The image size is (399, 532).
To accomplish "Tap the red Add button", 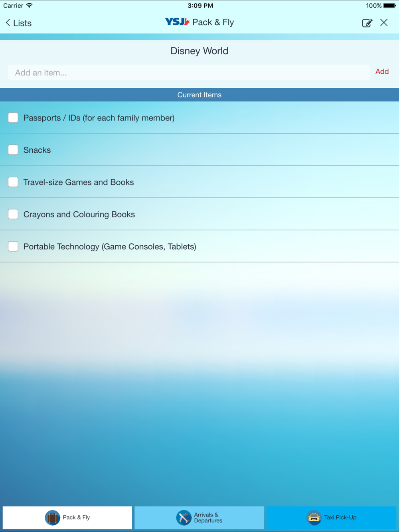I will click(x=382, y=72).
